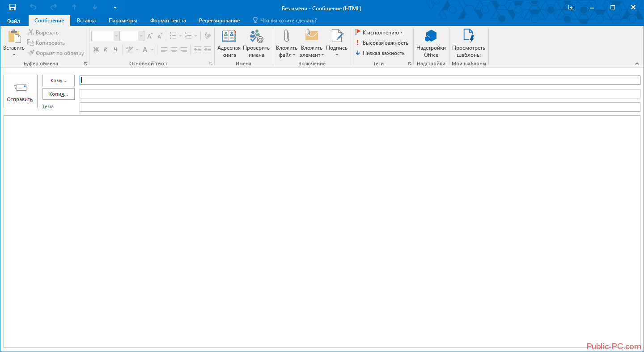Screen dimensions: 644x352
Task: Undo the last action in title bar
Action: click(33, 7)
